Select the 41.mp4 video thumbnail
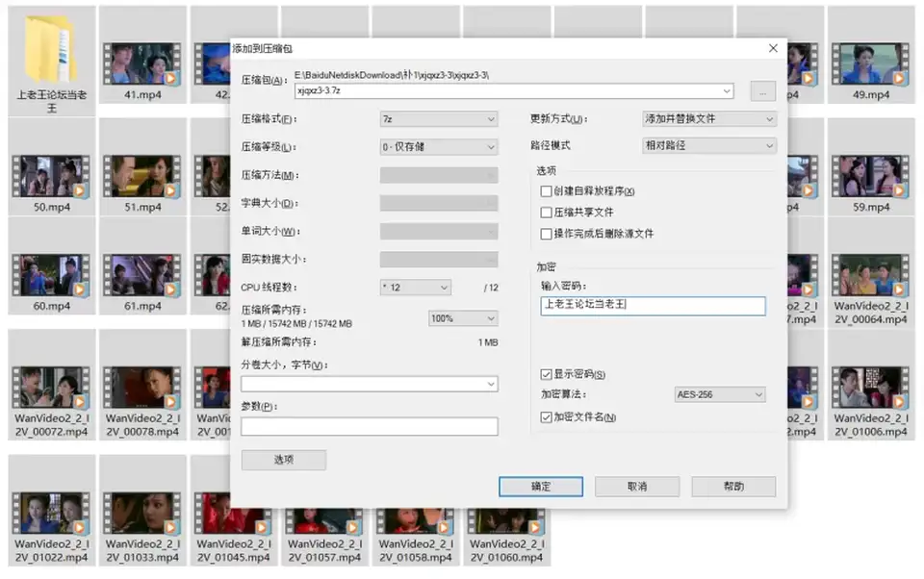This screenshot has width=924, height=579. point(142,63)
